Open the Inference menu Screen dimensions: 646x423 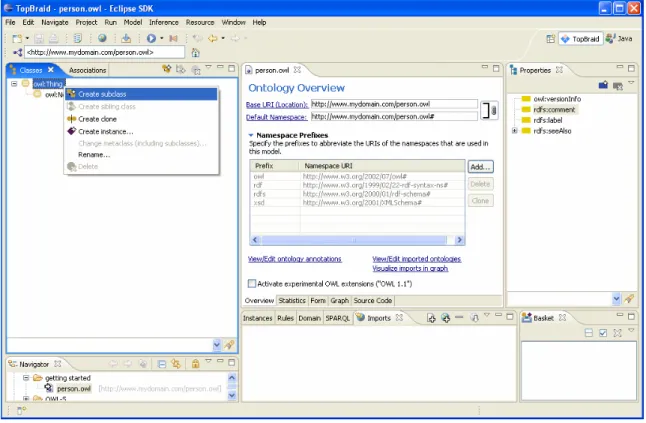coord(164,22)
